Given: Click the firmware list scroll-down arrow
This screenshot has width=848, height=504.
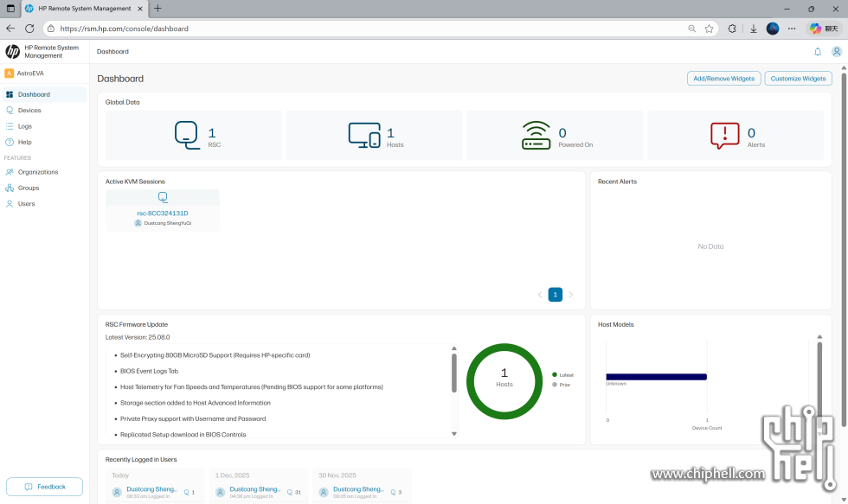Looking at the screenshot, I should (x=453, y=433).
